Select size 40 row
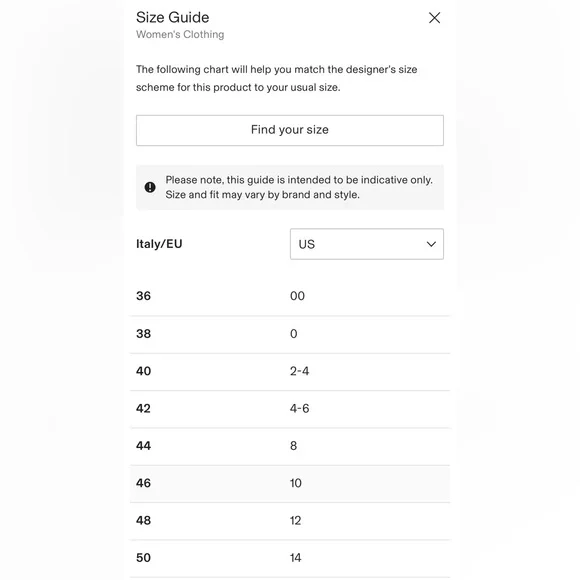The image size is (580, 580). [290, 371]
